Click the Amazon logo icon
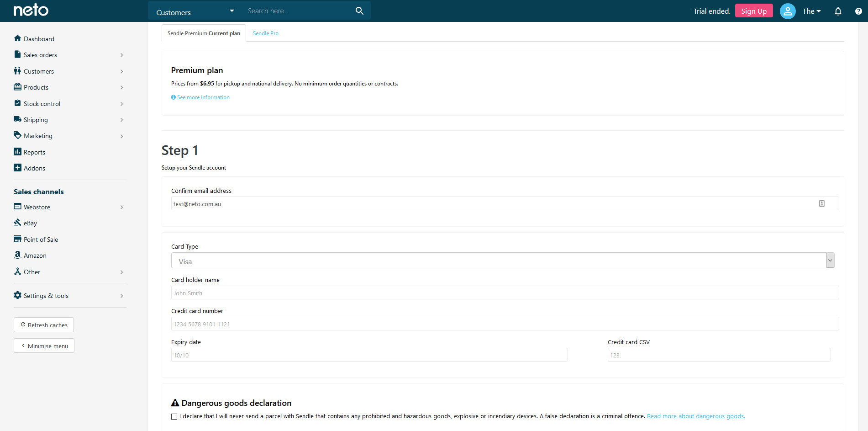 (17, 255)
